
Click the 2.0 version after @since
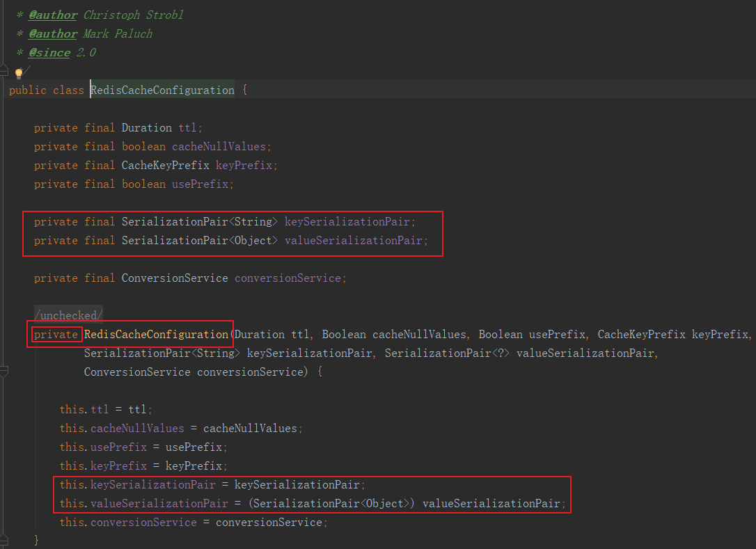[x=86, y=53]
